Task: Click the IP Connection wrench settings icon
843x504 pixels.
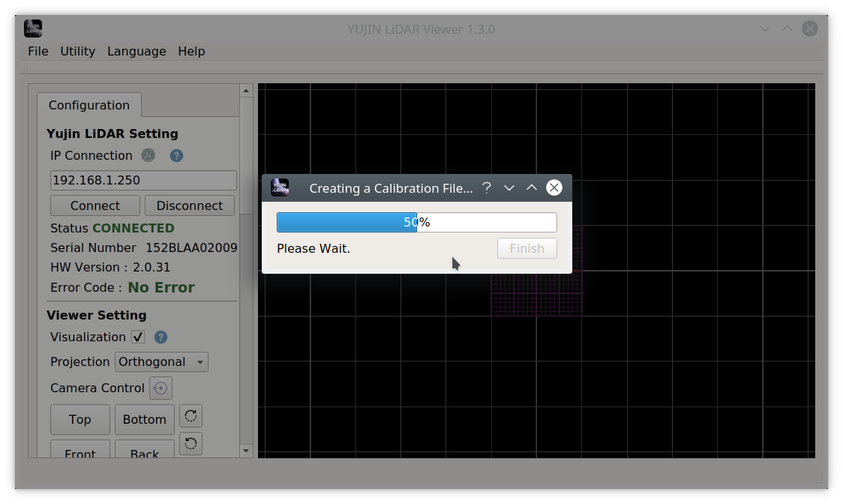Action: click(x=148, y=155)
